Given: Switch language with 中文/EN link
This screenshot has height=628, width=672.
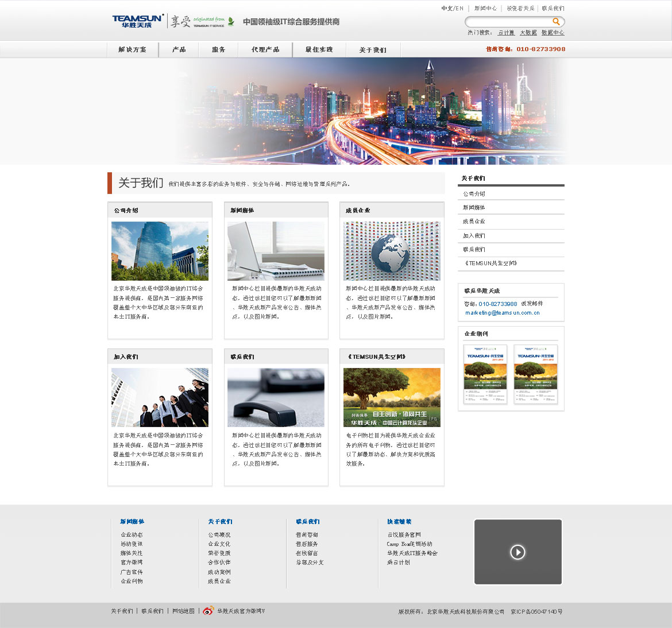Looking at the screenshot, I should (x=452, y=9).
